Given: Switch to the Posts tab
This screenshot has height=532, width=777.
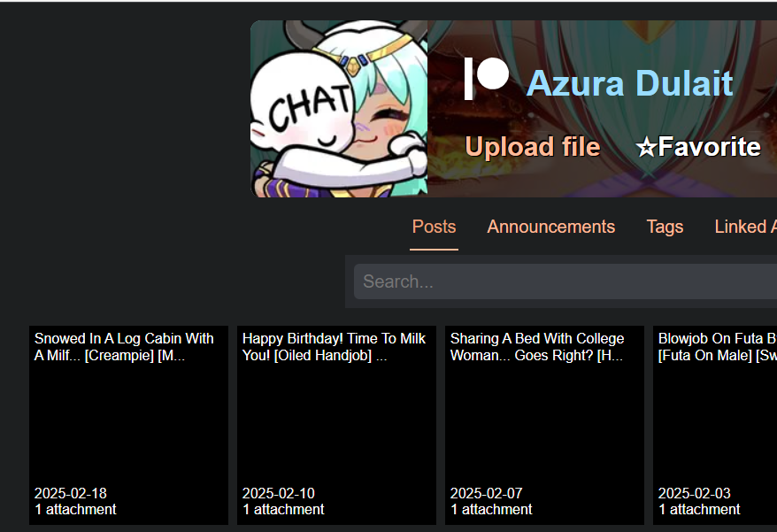Looking at the screenshot, I should click(x=435, y=227).
